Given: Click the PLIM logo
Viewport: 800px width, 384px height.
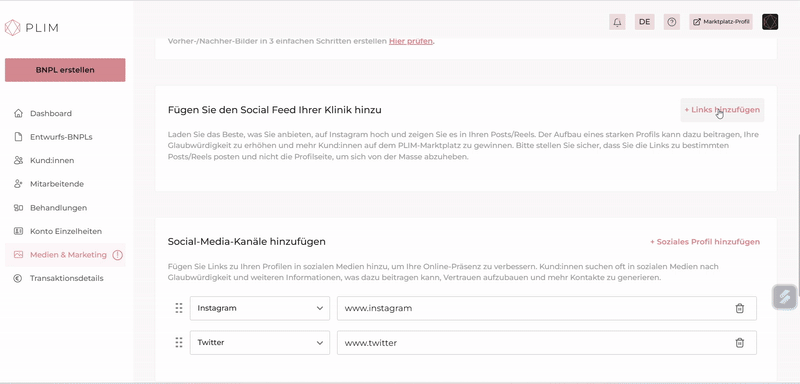Looking at the screenshot, I should point(32,28).
